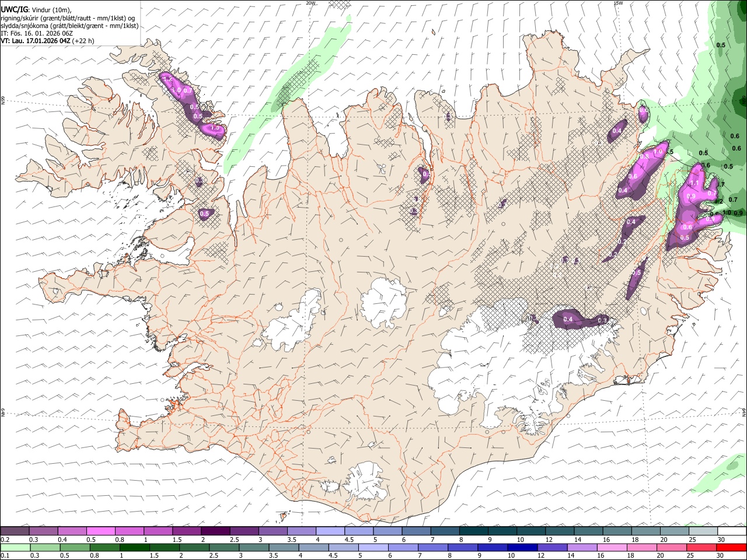Click the 1.5 snowfall value in the Westfjords
The image size is (747, 560).
click(214, 128)
